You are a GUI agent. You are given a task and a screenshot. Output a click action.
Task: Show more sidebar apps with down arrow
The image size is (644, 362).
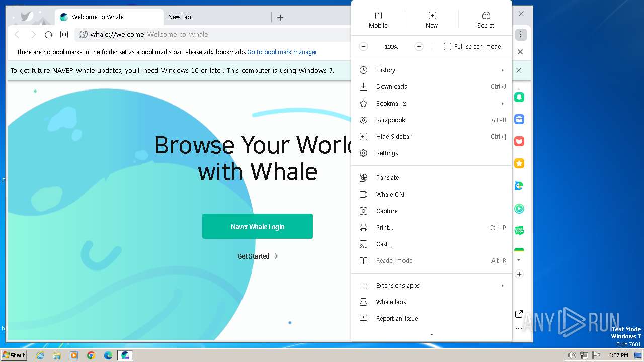pyautogui.click(x=519, y=260)
